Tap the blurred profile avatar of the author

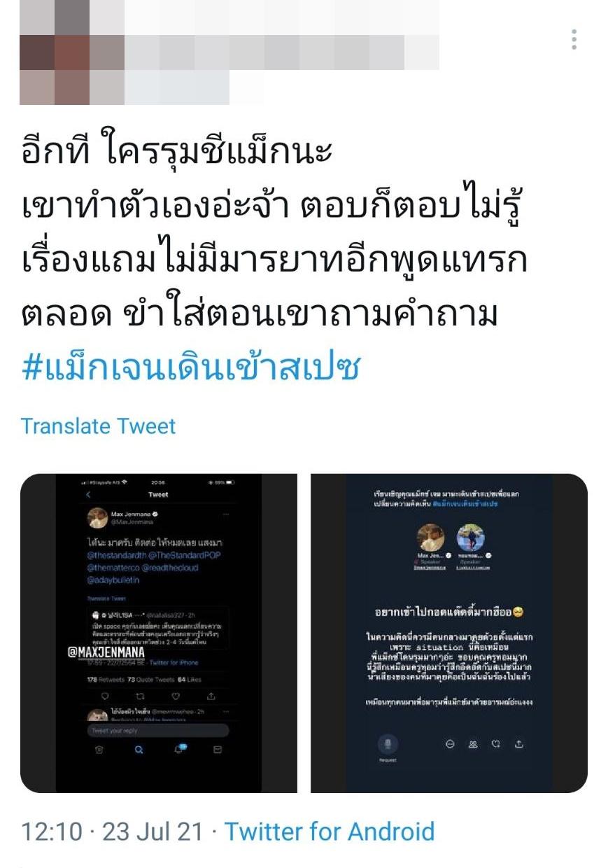55,52
